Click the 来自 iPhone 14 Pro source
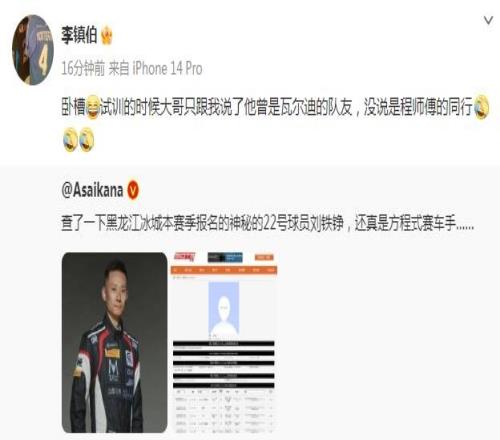This screenshot has height=440, width=500. pyautogui.click(x=155, y=68)
